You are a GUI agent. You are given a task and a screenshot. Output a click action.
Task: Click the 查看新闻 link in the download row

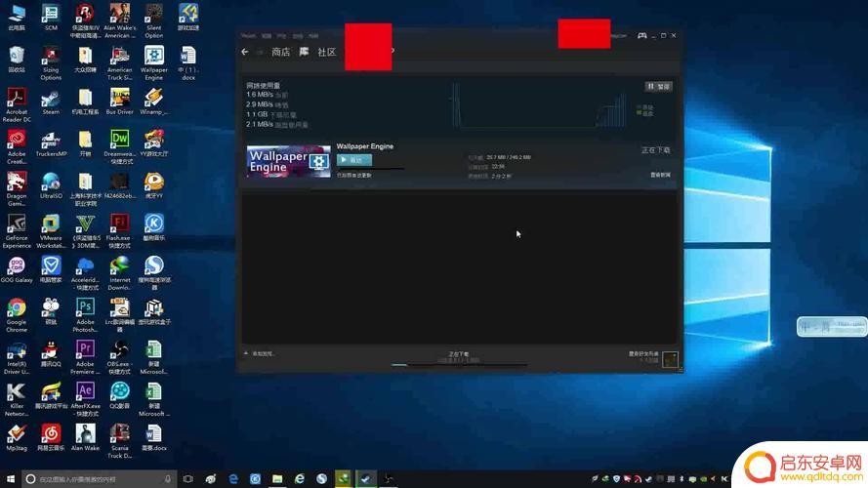click(660, 175)
